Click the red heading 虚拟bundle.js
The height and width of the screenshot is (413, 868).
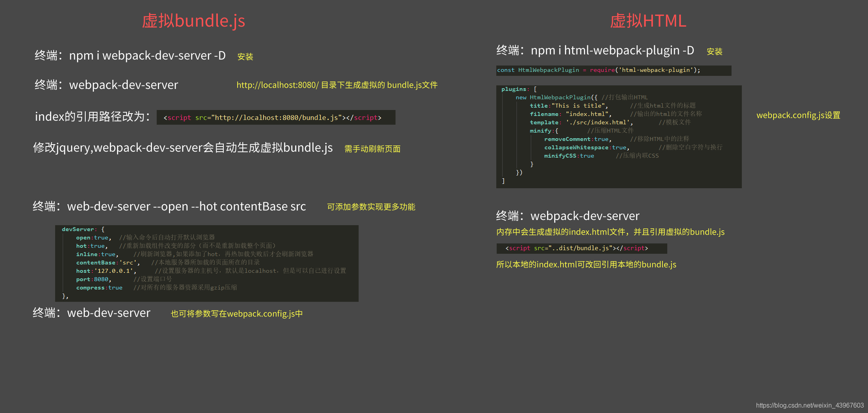tap(194, 21)
